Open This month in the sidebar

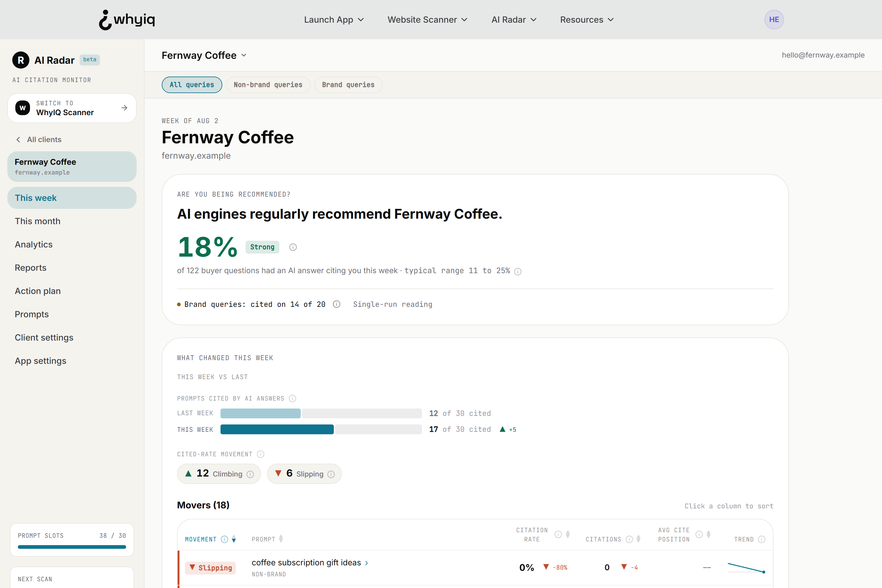click(72, 221)
